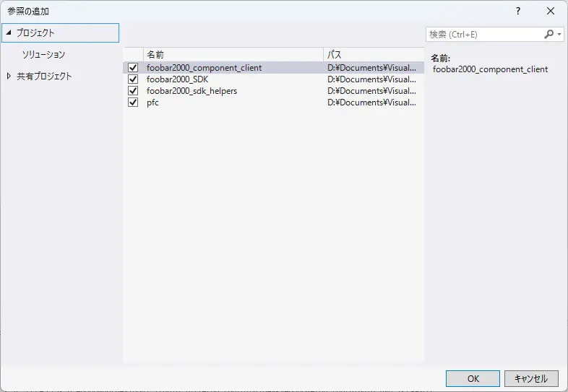Select the 共有プロジェクト category
568x392 pixels.
44,77
